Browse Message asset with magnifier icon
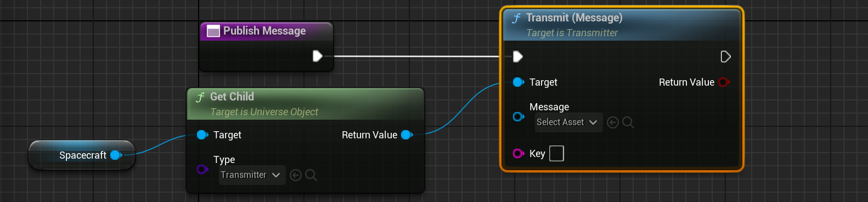Image resolution: width=868 pixels, height=202 pixels. click(x=628, y=122)
